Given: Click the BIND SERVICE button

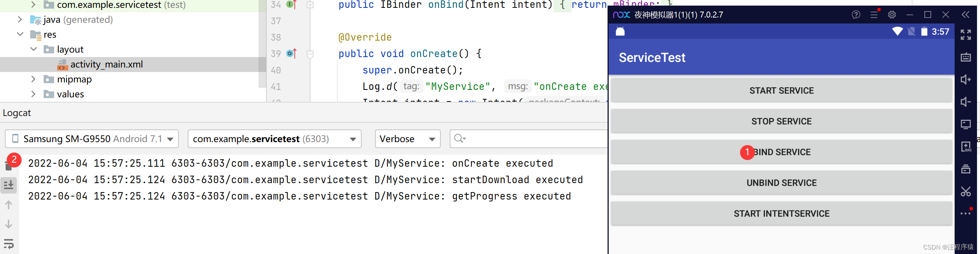Looking at the screenshot, I should pyautogui.click(x=781, y=152).
